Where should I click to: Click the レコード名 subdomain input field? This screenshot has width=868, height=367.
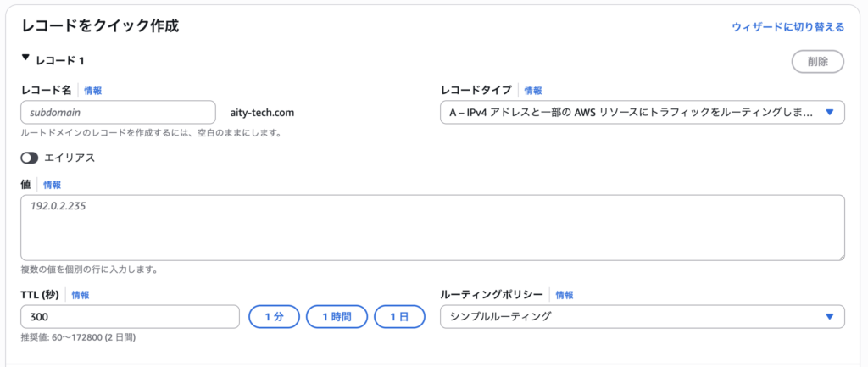(118, 112)
